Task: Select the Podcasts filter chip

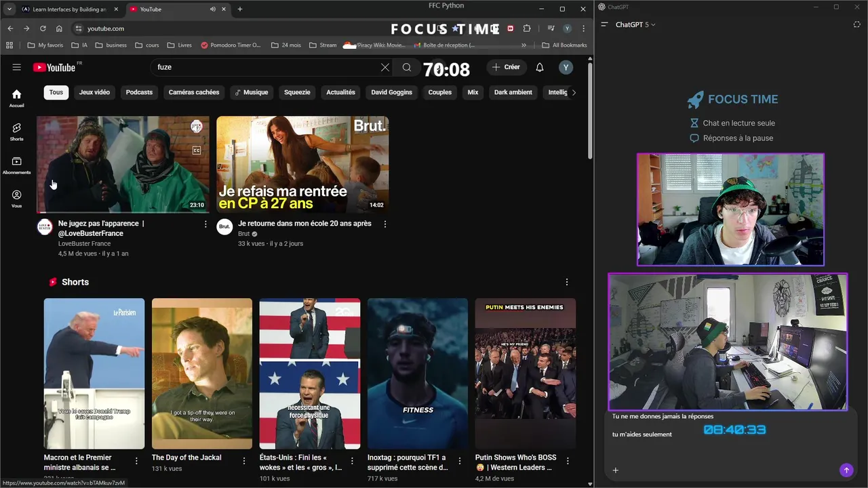Action: coord(139,92)
